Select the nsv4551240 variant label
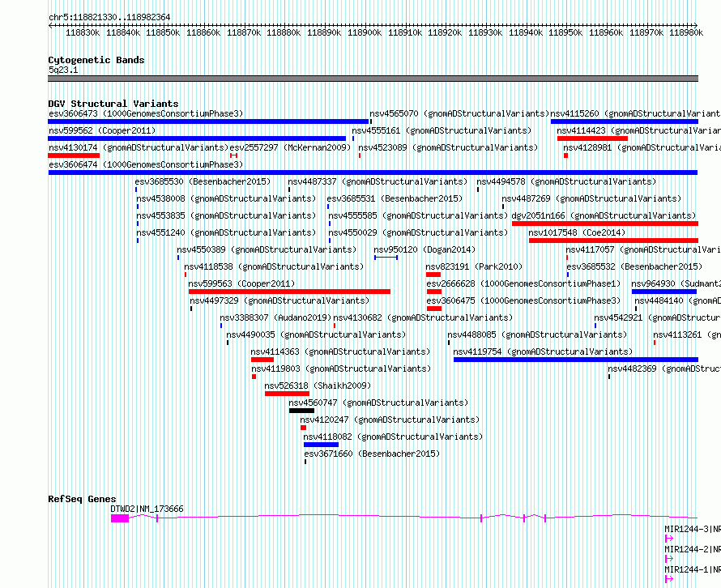 226,232
